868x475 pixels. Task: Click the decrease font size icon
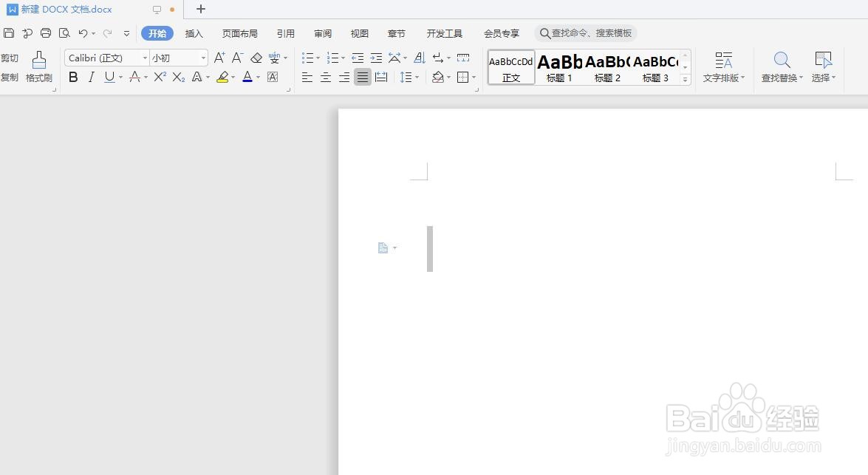[237, 58]
